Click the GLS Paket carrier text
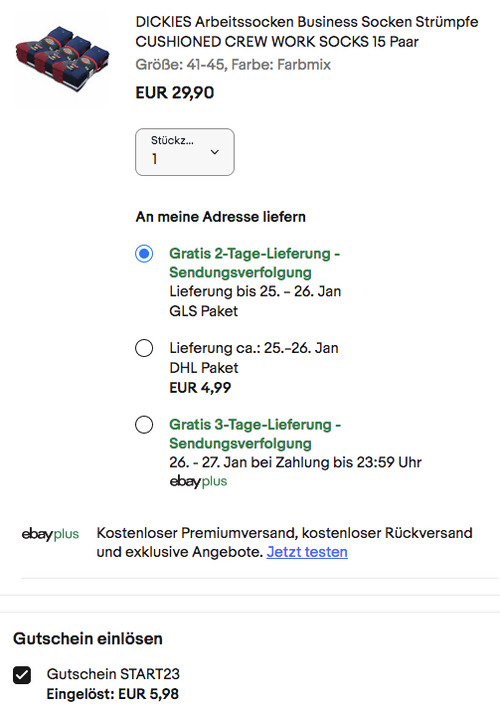This screenshot has width=500, height=714. (204, 311)
